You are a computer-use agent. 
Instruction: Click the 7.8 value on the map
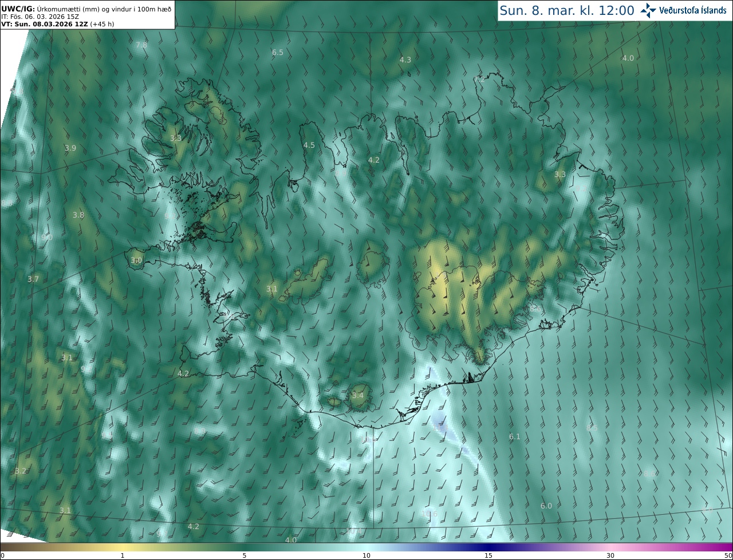point(141,45)
